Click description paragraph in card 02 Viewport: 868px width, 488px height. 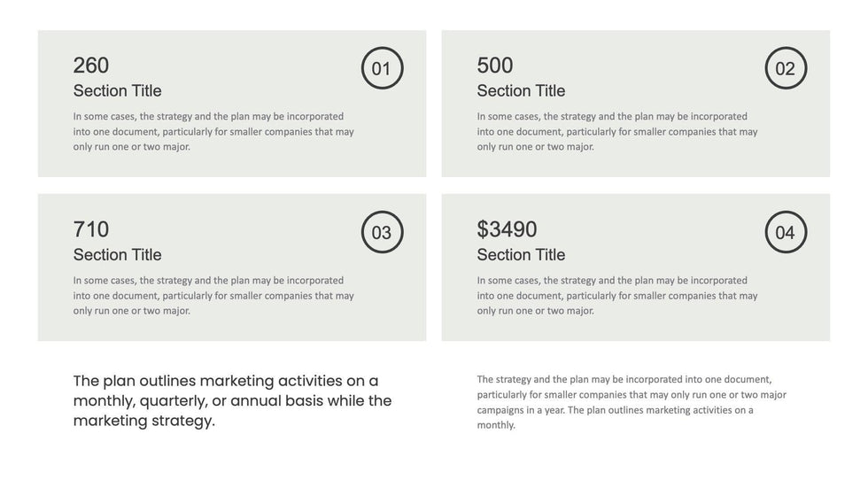616,131
